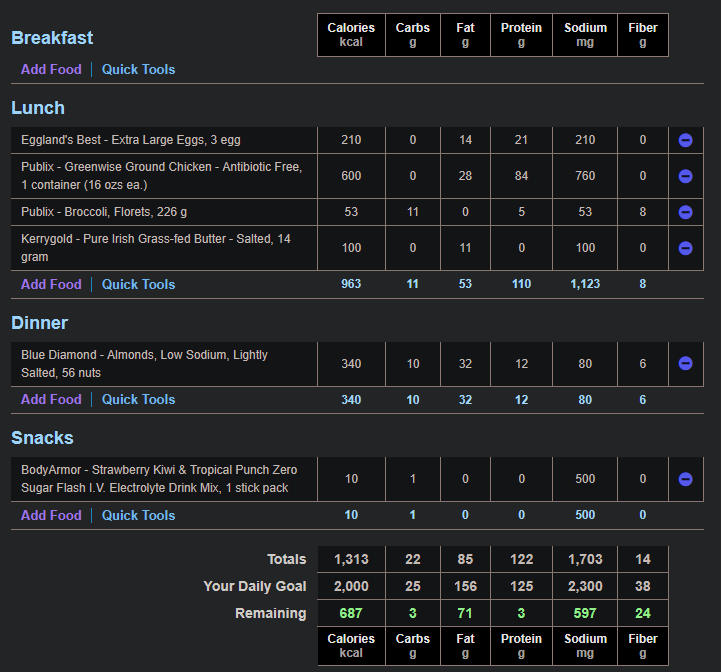Open Quick Tools for Lunch
The width and height of the screenshot is (721, 672).
138,284
